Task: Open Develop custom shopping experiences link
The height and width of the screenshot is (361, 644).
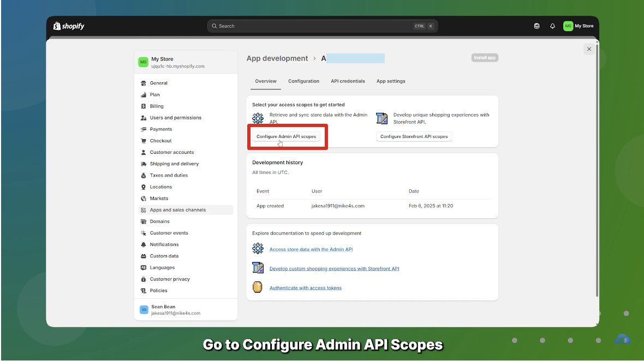Action: (335, 269)
